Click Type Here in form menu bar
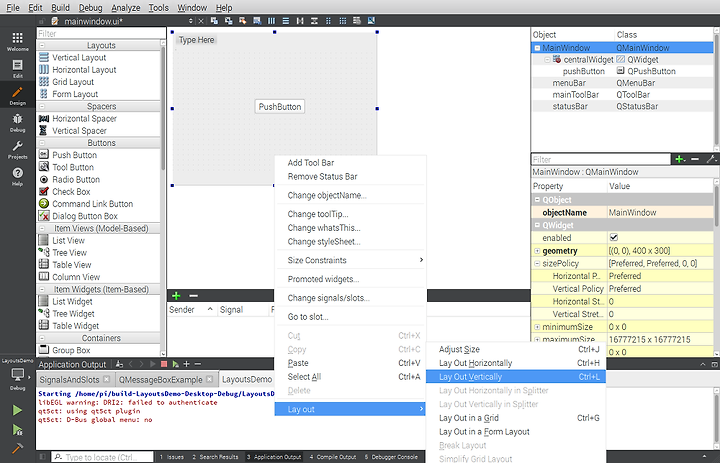 point(197,40)
